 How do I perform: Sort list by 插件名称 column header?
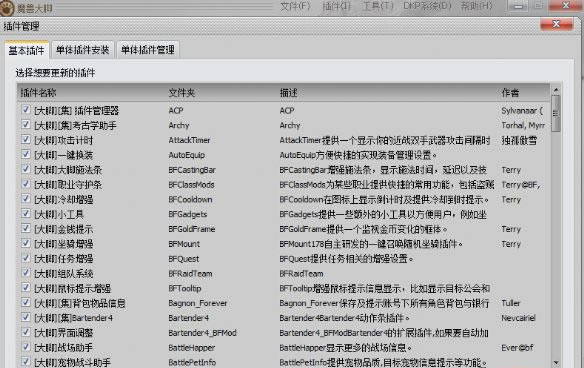point(38,93)
